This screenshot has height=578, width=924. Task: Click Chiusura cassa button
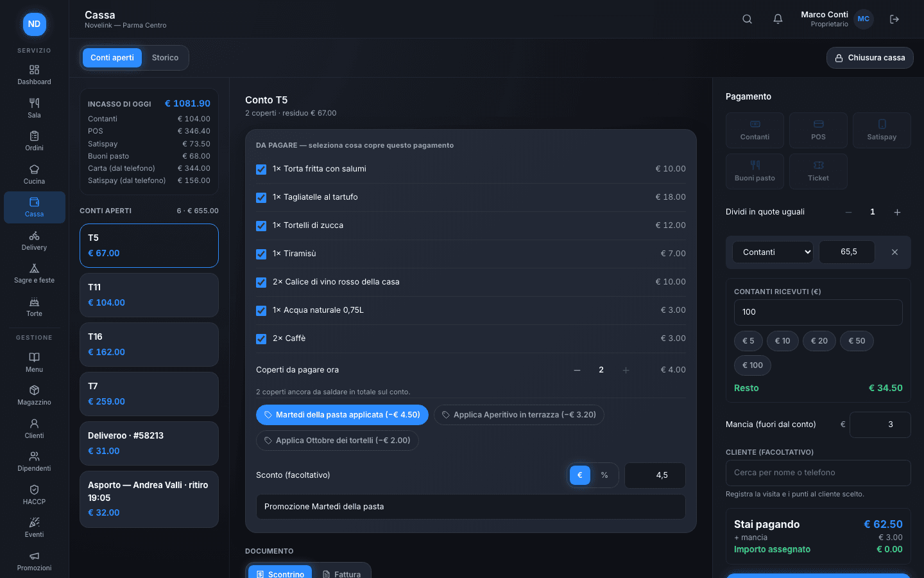tap(870, 58)
